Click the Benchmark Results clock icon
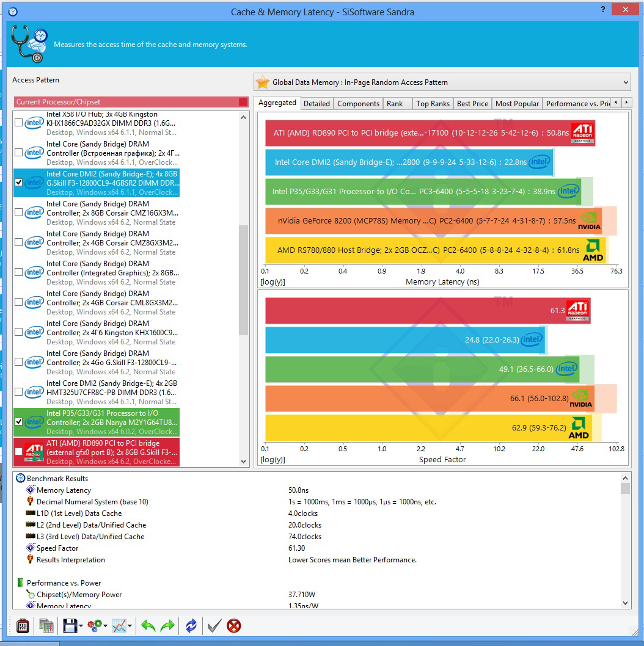 (20, 478)
